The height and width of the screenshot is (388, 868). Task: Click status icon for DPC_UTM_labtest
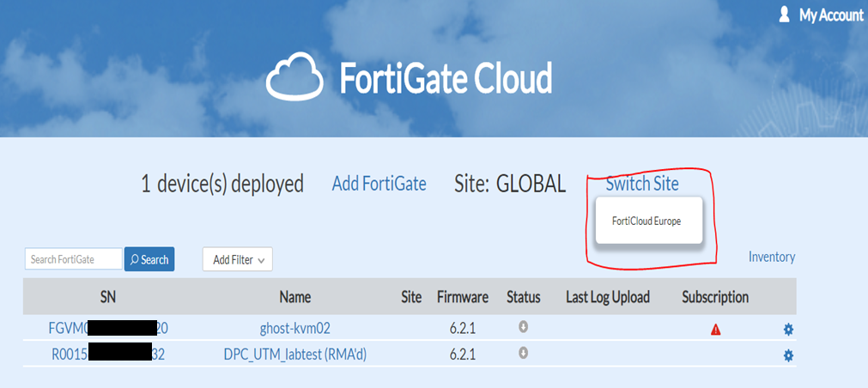pos(523,353)
